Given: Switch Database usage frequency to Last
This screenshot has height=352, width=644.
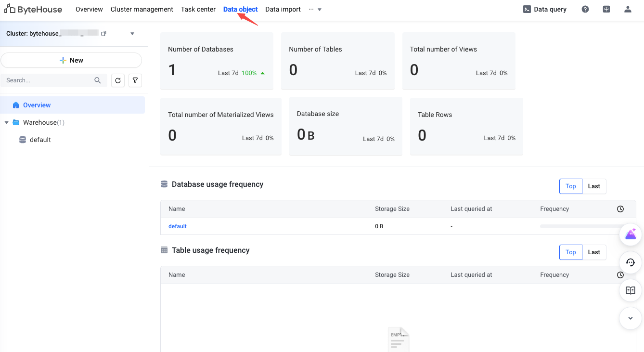Looking at the screenshot, I should pyautogui.click(x=594, y=186).
